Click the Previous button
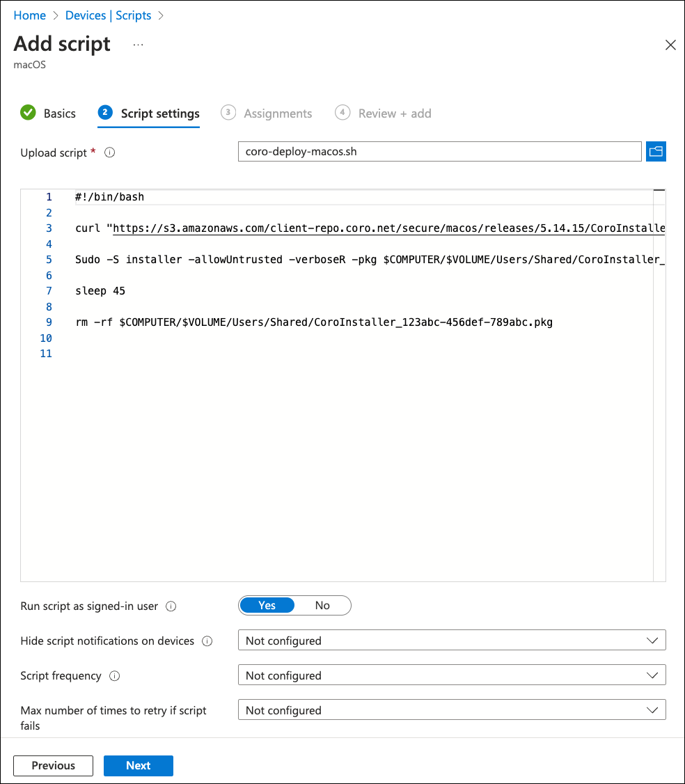Screen dimensions: 685x784 53,765
